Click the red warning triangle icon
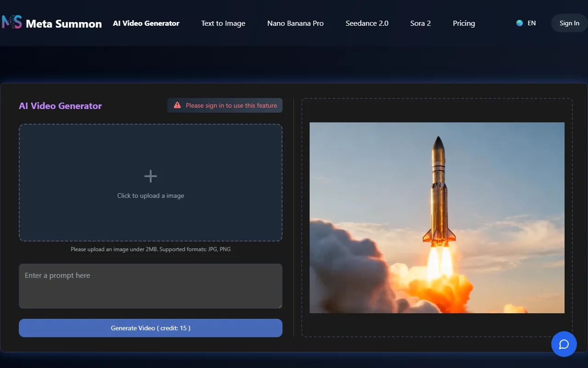Viewport: 588px width, 368px height. [x=177, y=105]
